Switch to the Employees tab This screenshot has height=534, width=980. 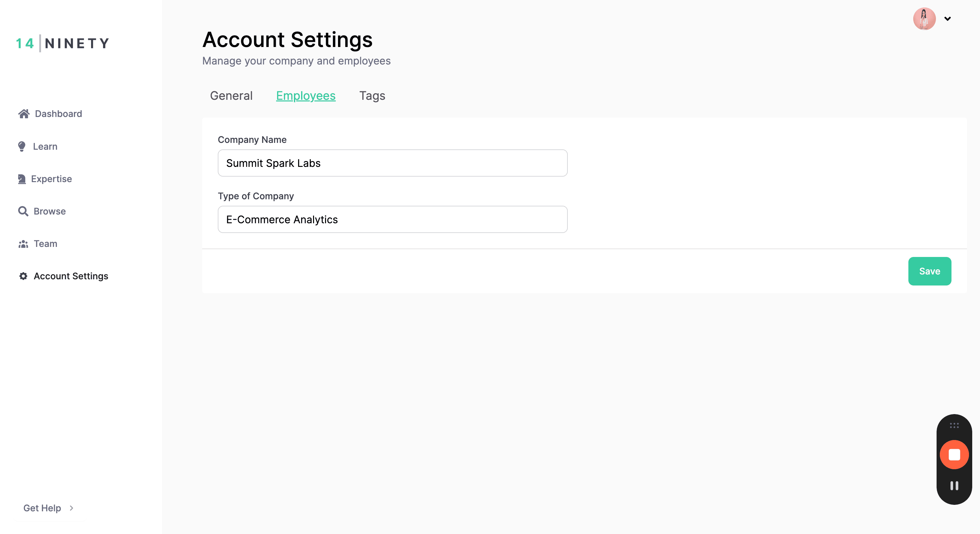(306, 96)
